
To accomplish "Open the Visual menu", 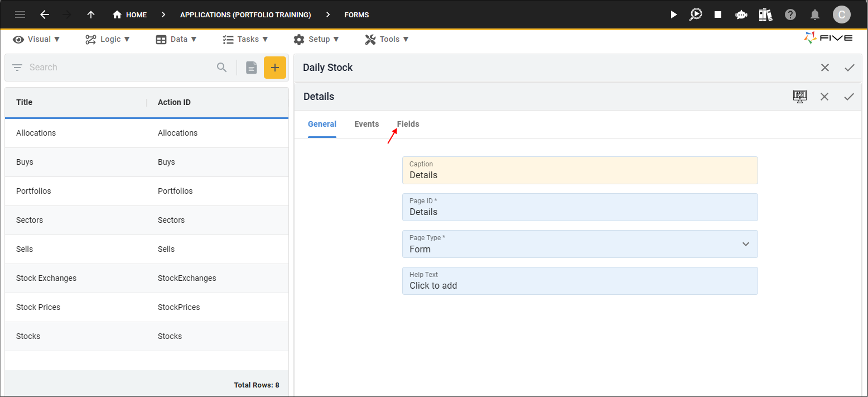I will [x=36, y=39].
